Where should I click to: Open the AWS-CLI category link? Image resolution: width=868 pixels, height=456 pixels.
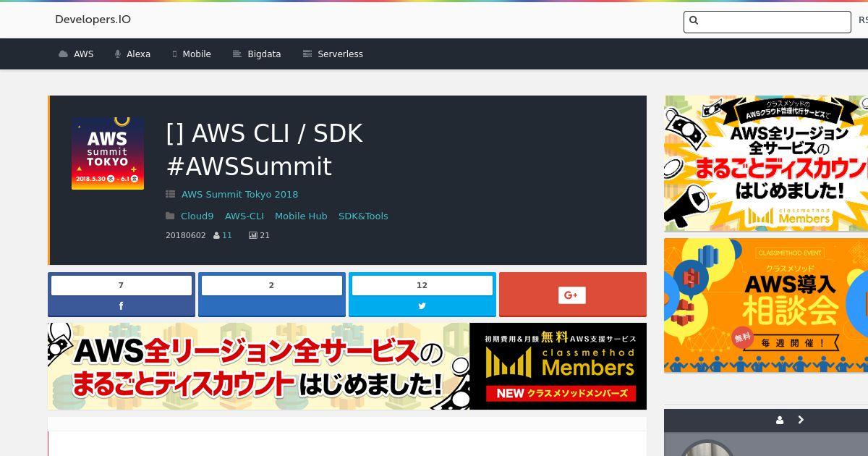[x=244, y=216]
